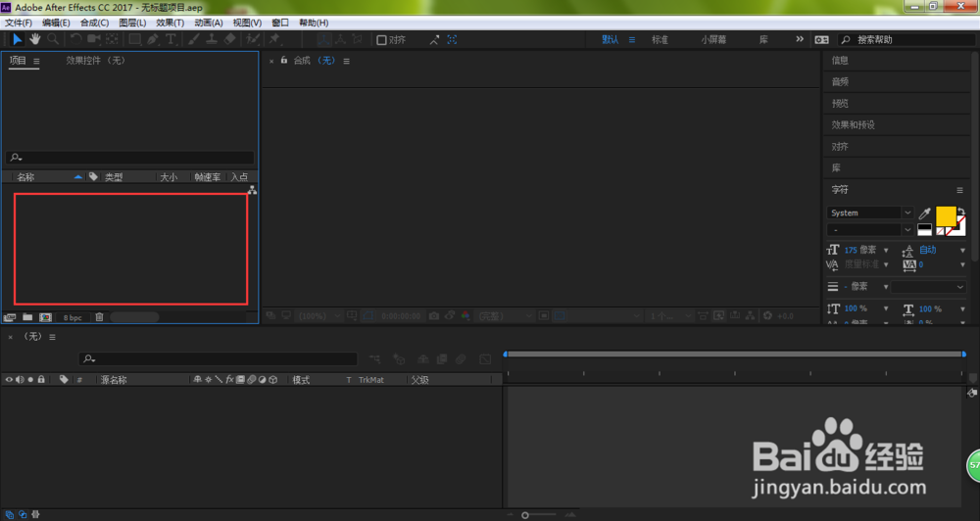This screenshot has height=521, width=980.
Task: Select the Rotation tool
Action: coord(75,39)
